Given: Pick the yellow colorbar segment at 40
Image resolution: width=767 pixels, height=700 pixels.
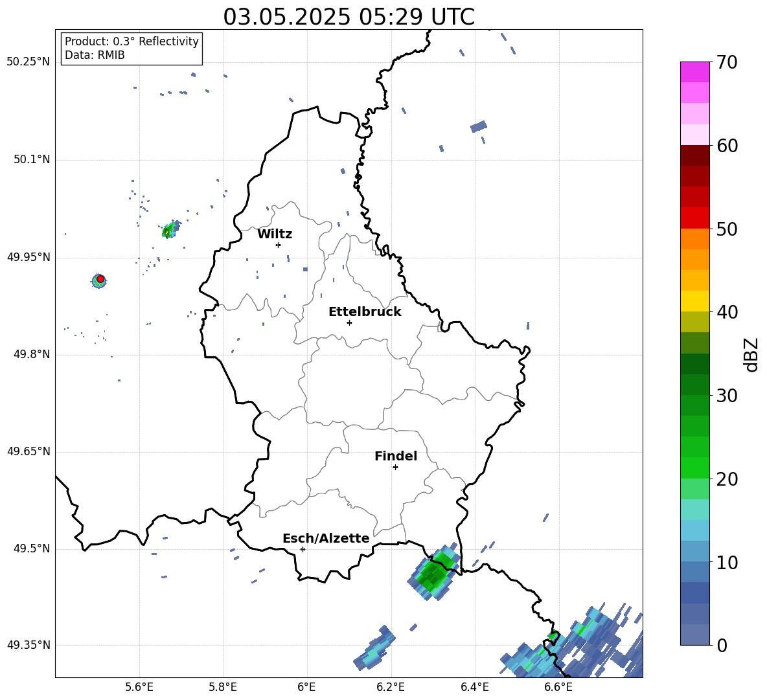Looking at the screenshot, I should (694, 301).
